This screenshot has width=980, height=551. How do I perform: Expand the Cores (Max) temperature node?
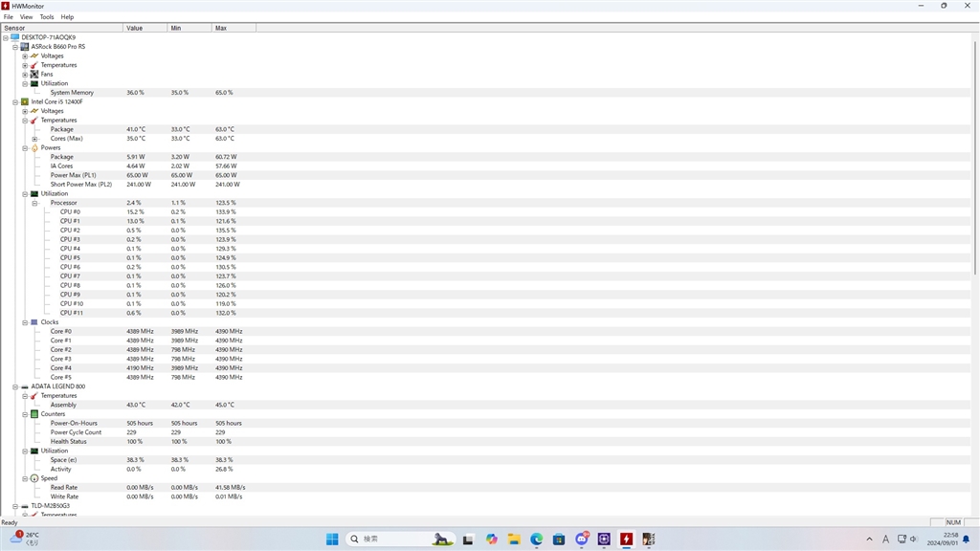[x=35, y=139]
